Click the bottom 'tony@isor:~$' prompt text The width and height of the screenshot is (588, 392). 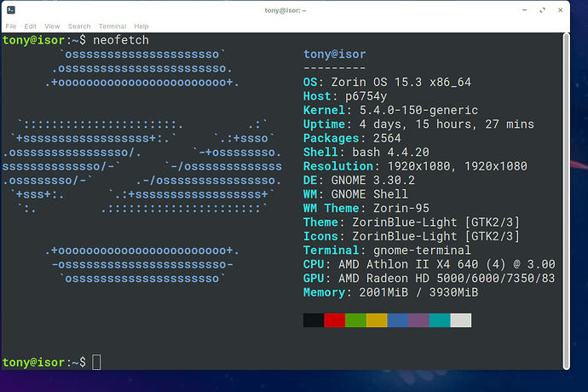click(43, 362)
